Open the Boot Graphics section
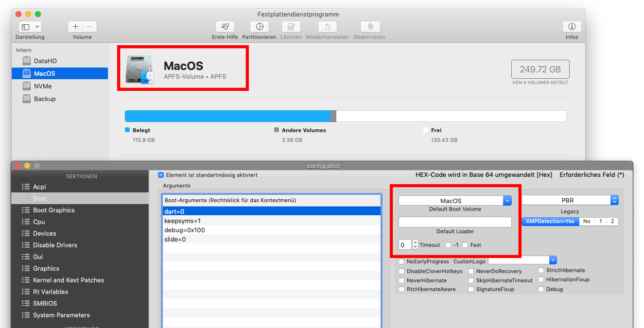Viewport: 644px width, 328px height. coord(80,210)
